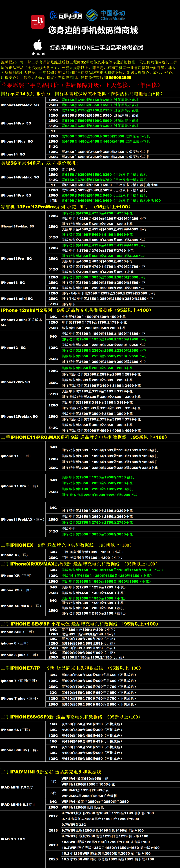Viewport: 180px width, 868px height.
Task: Click the iPad mini generation cell 4代
Action: tap(53, 781)
